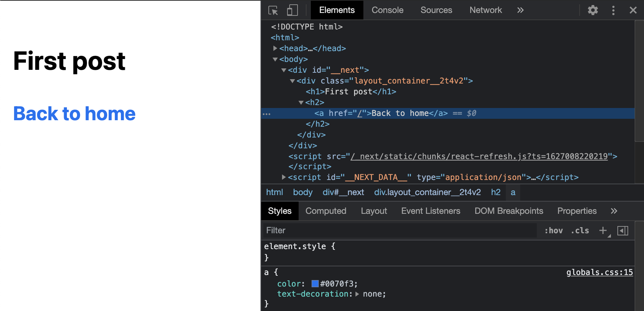This screenshot has height=311, width=644.
Task: Collapse the h2 element node
Action: coord(301,102)
